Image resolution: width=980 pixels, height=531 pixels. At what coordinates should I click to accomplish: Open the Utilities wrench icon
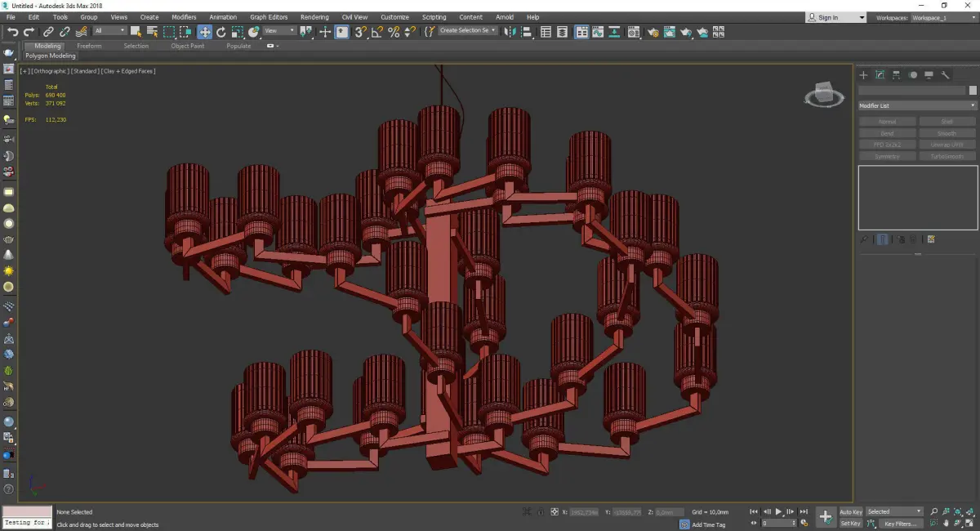945,74
